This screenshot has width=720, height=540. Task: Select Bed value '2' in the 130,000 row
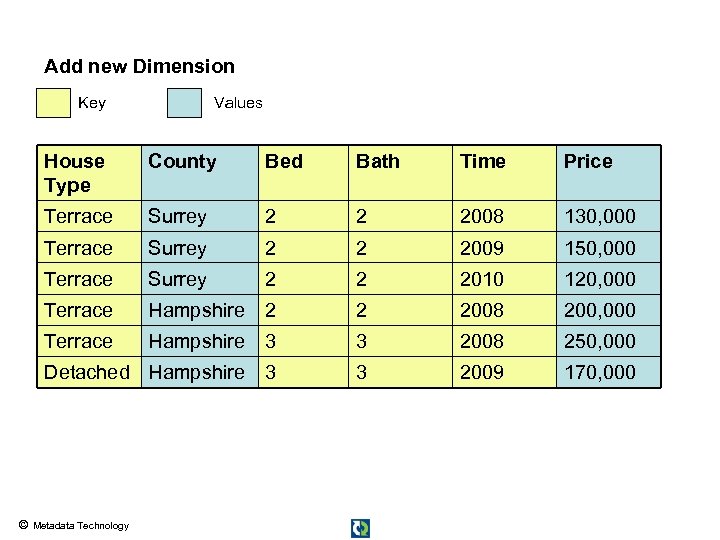click(303, 216)
